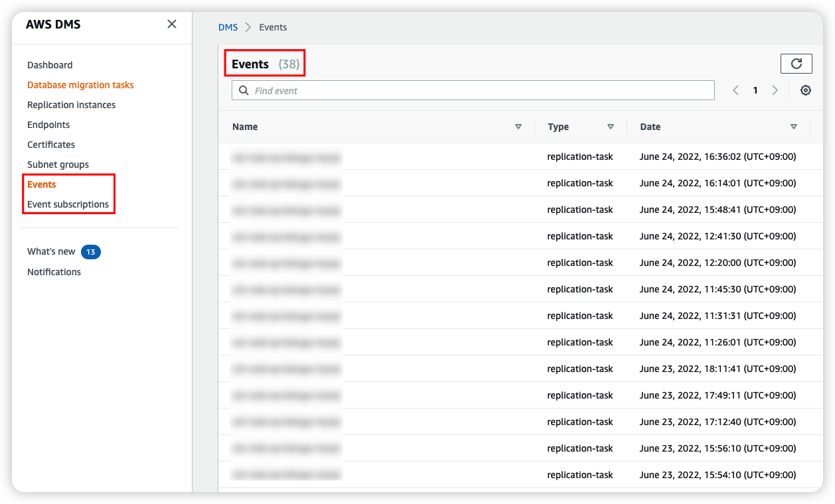Image resolution: width=835 pixels, height=504 pixels.
Task: Click the Events breadcrumb
Action: click(x=273, y=27)
